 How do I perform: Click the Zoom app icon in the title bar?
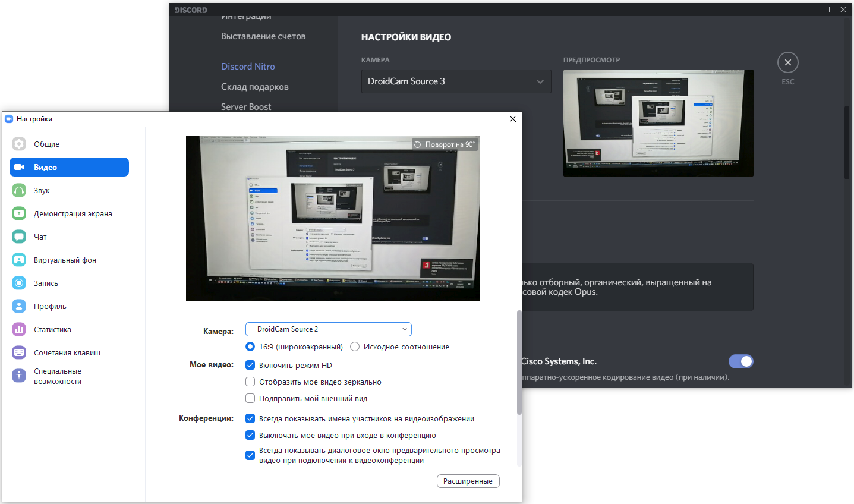pos(9,119)
